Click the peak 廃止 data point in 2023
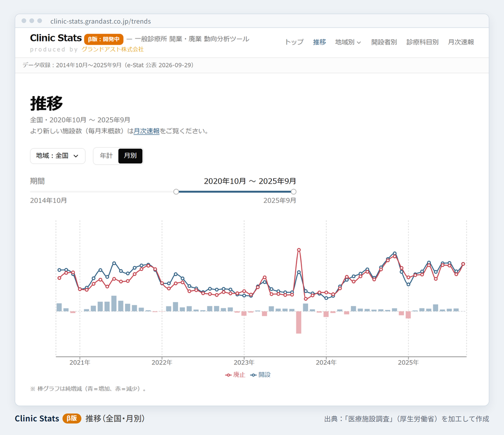 (x=299, y=250)
